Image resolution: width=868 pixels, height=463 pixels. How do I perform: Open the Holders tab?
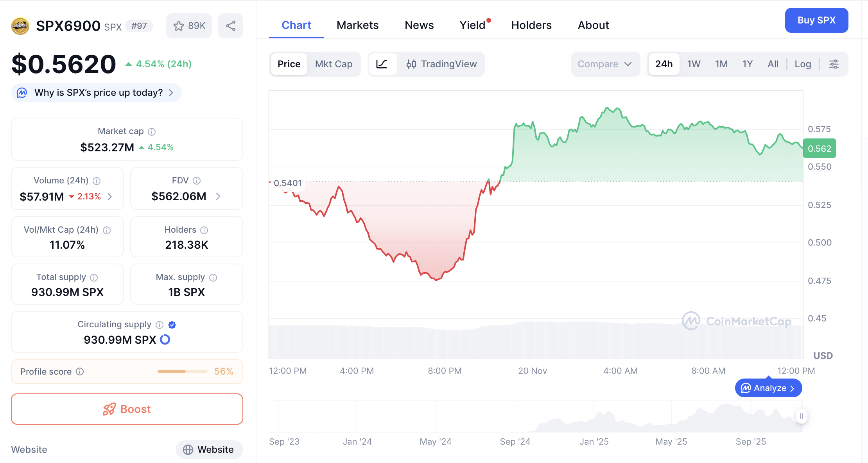pyautogui.click(x=531, y=25)
